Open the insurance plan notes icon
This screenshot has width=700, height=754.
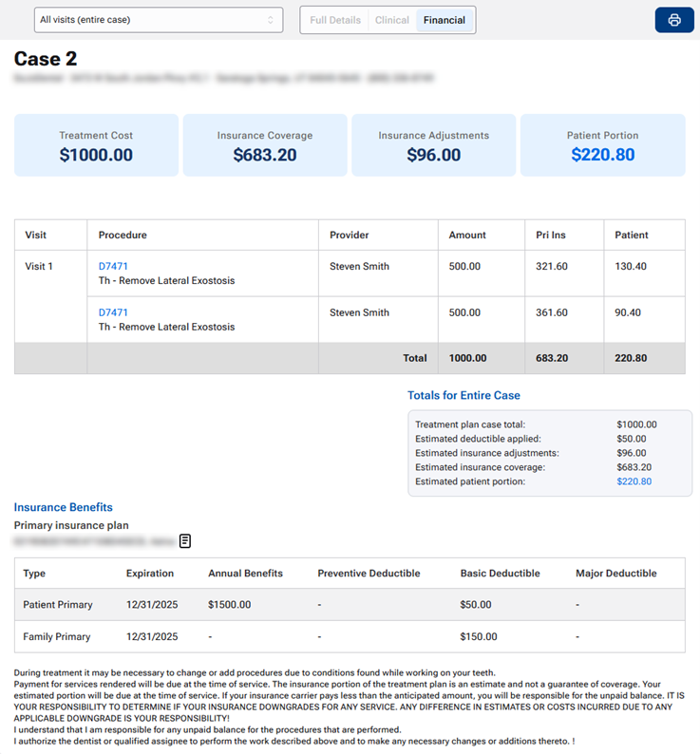pyautogui.click(x=185, y=541)
